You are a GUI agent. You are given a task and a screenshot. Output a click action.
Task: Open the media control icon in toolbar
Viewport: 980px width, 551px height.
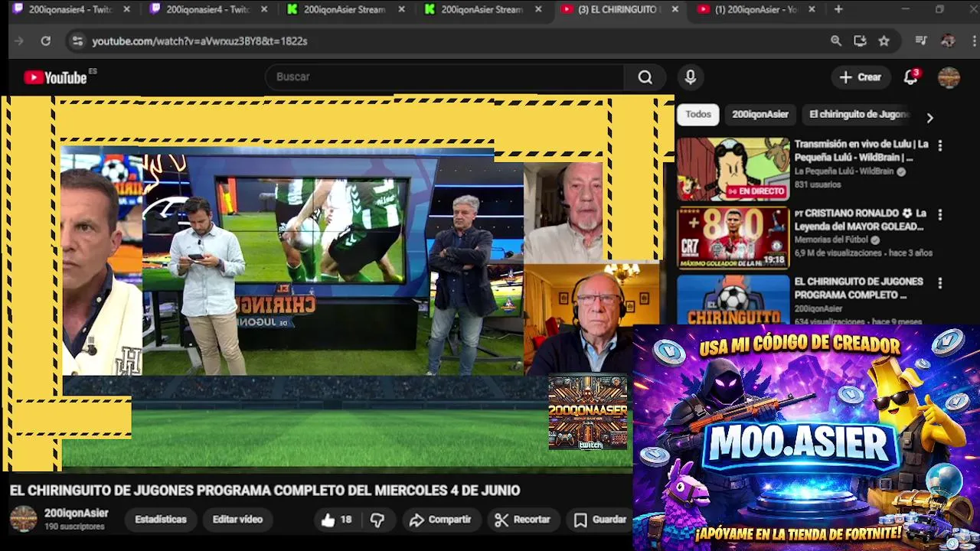pos(921,41)
